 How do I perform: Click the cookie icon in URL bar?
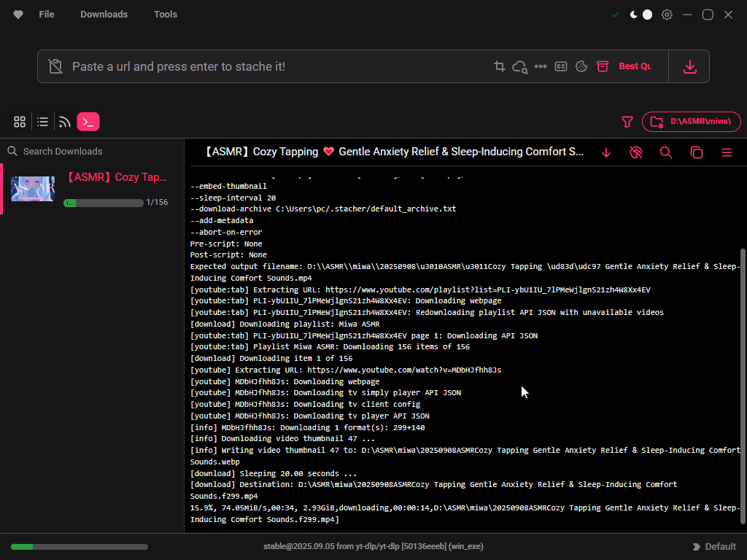tap(581, 66)
